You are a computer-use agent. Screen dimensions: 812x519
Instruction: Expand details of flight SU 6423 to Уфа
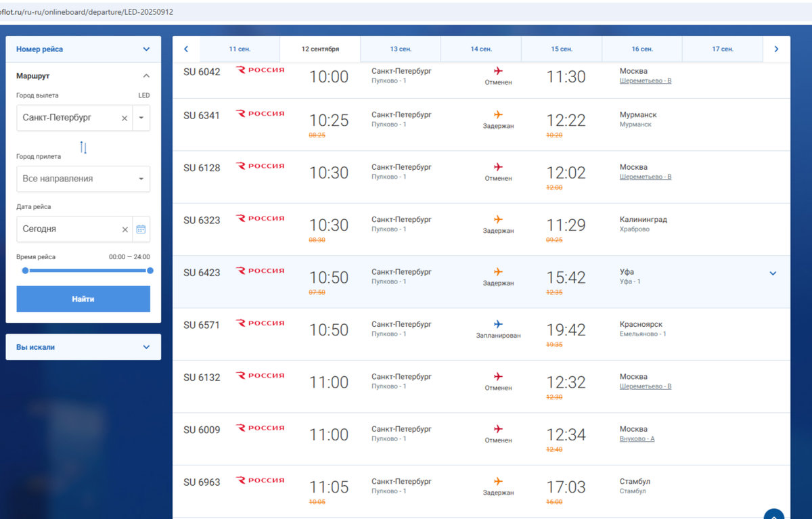click(773, 273)
